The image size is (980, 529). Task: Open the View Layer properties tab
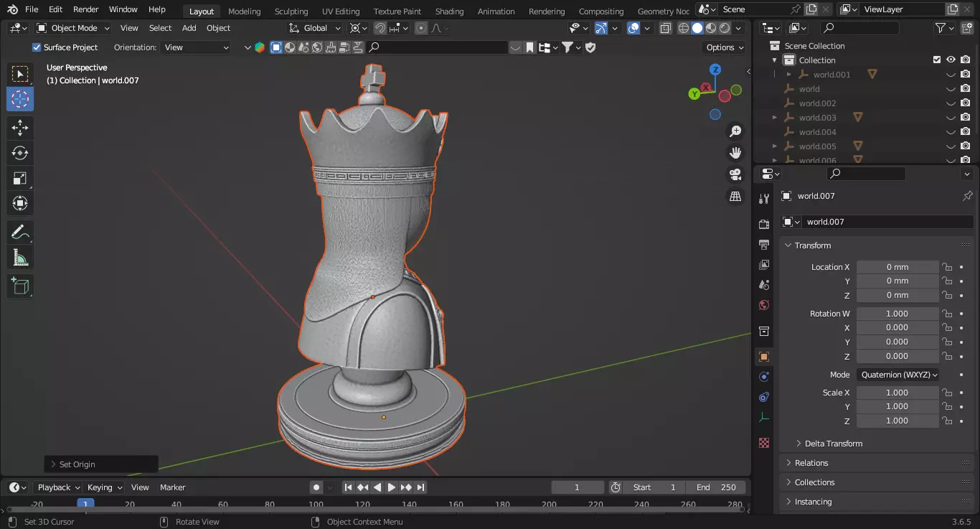pos(764,265)
